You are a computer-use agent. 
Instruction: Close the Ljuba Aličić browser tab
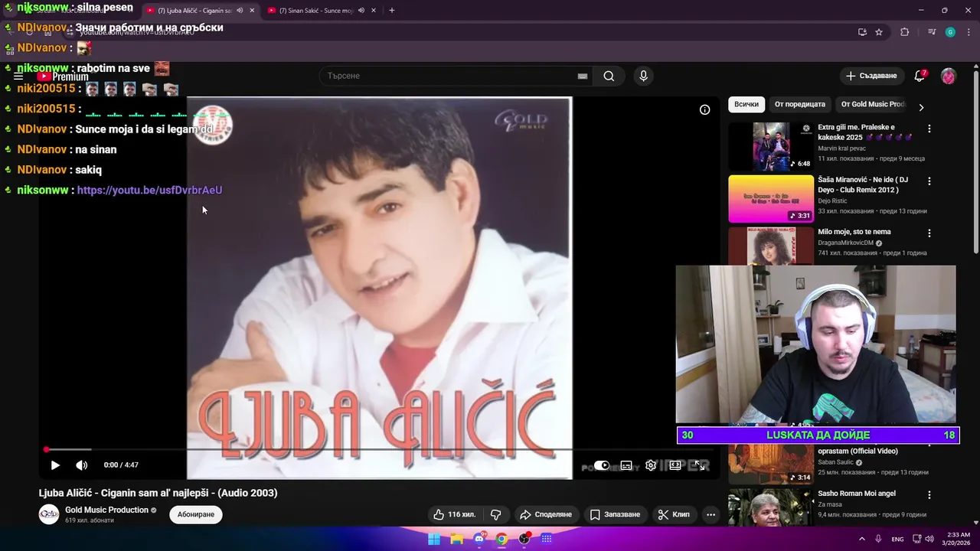(x=252, y=11)
